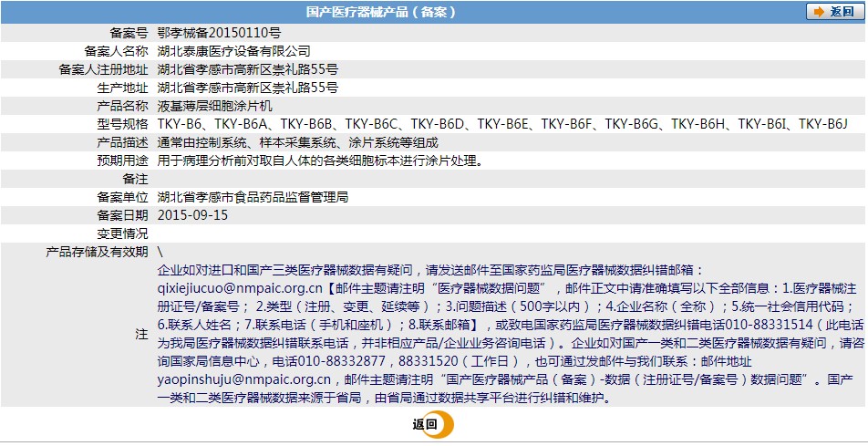
Task: Click the phone number 010-88332877
Action: point(342,361)
